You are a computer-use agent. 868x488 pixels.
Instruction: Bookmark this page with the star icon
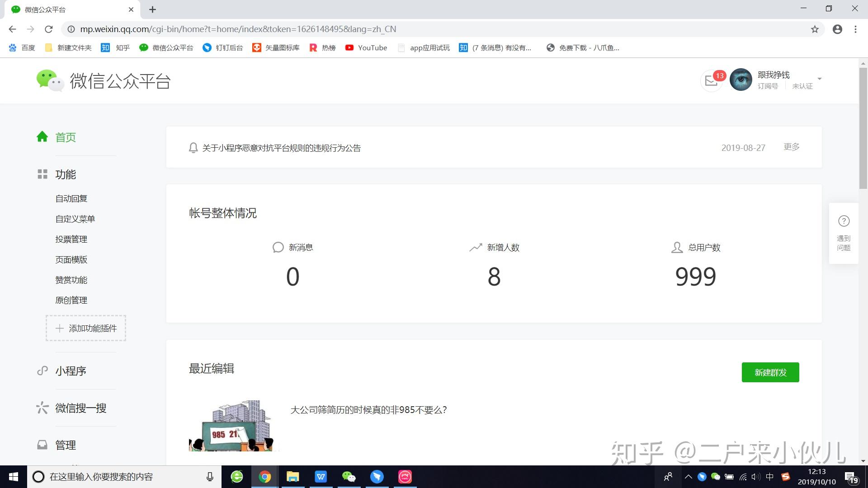coord(815,29)
